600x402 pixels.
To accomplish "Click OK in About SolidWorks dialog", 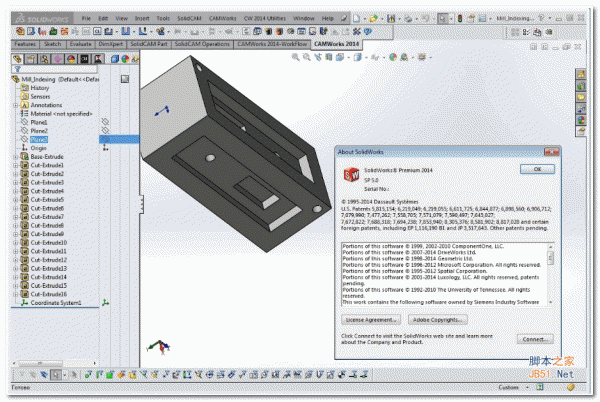I will tap(537, 169).
